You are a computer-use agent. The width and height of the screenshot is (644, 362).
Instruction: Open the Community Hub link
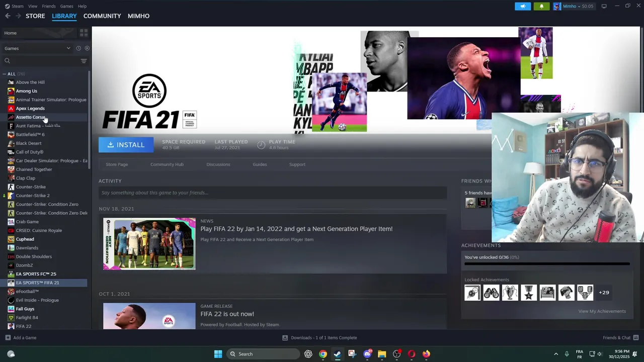[167, 164]
